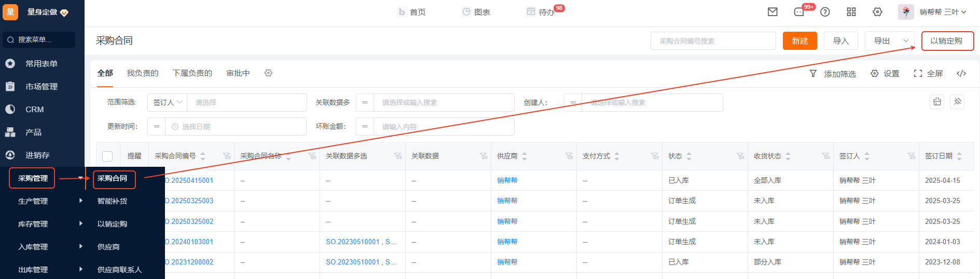The width and height of the screenshot is (980, 279).
Task: Click the help question mark icon
Action: click(825, 12)
